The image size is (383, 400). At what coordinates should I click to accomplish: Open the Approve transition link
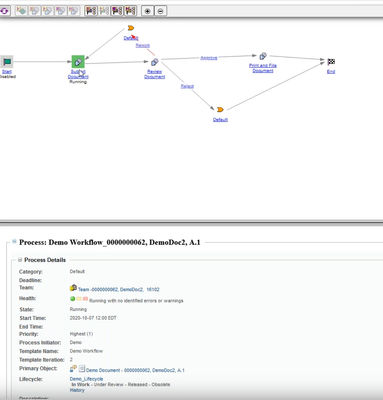[x=209, y=58]
